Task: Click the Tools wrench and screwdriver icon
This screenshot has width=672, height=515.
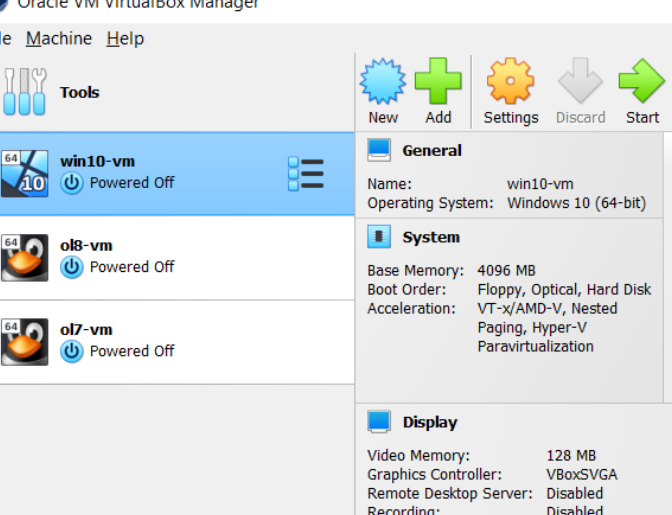Action: pyautogui.click(x=24, y=92)
